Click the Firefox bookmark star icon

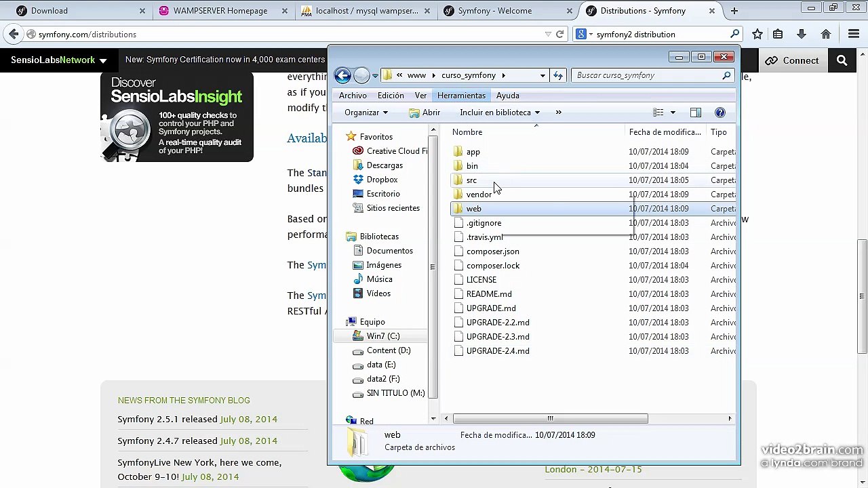(757, 34)
